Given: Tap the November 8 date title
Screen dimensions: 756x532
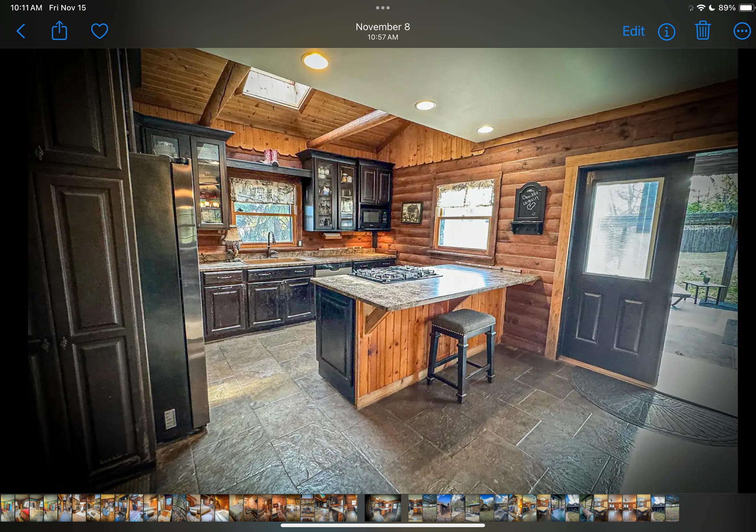Looking at the screenshot, I should [383, 27].
